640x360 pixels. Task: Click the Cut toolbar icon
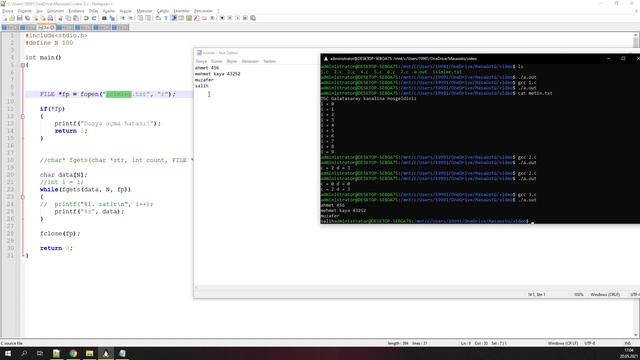point(60,18)
